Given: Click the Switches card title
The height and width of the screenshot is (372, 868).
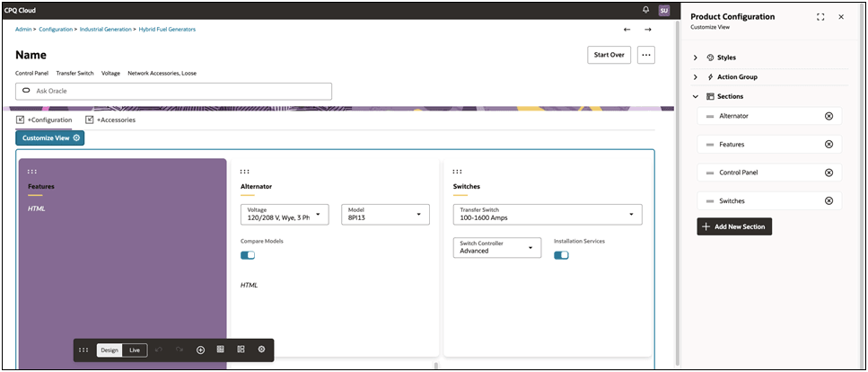Looking at the screenshot, I should tap(467, 187).
